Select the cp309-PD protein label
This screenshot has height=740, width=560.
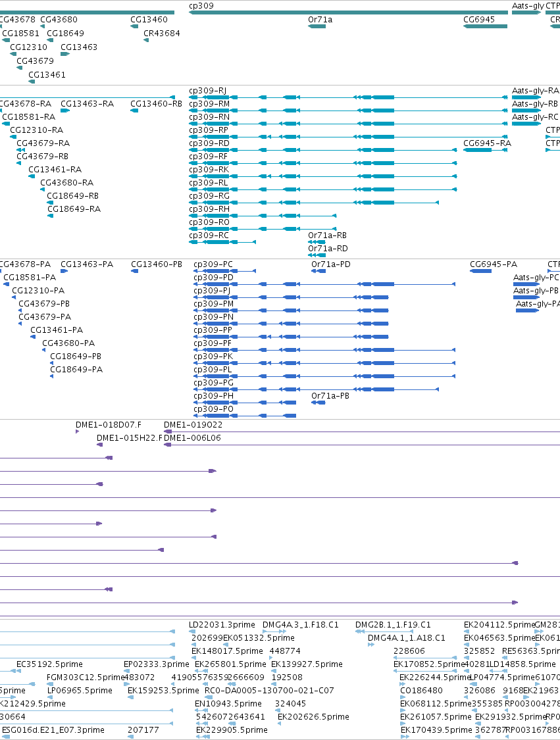[x=213, y=278]
